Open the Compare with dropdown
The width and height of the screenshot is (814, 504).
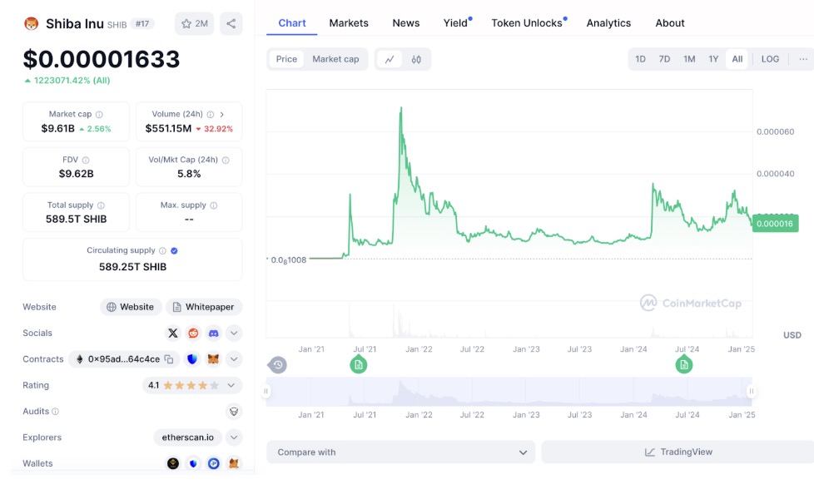coord(401,452)
